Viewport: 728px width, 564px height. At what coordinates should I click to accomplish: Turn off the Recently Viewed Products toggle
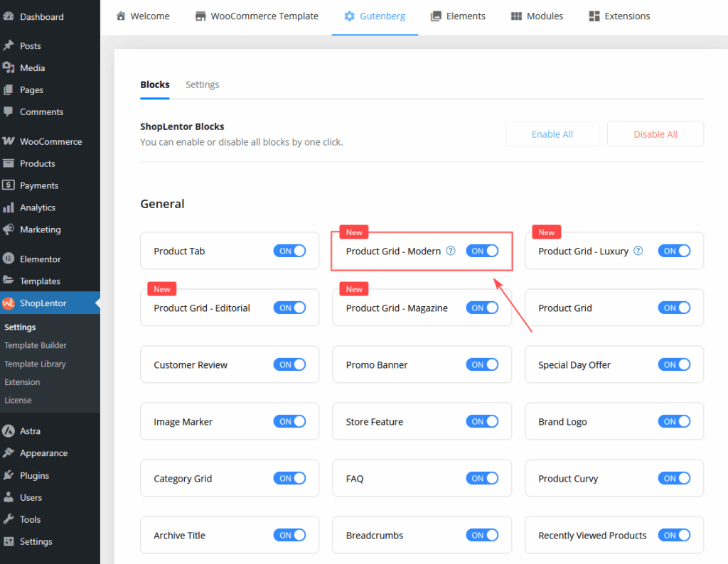point(674,535)
